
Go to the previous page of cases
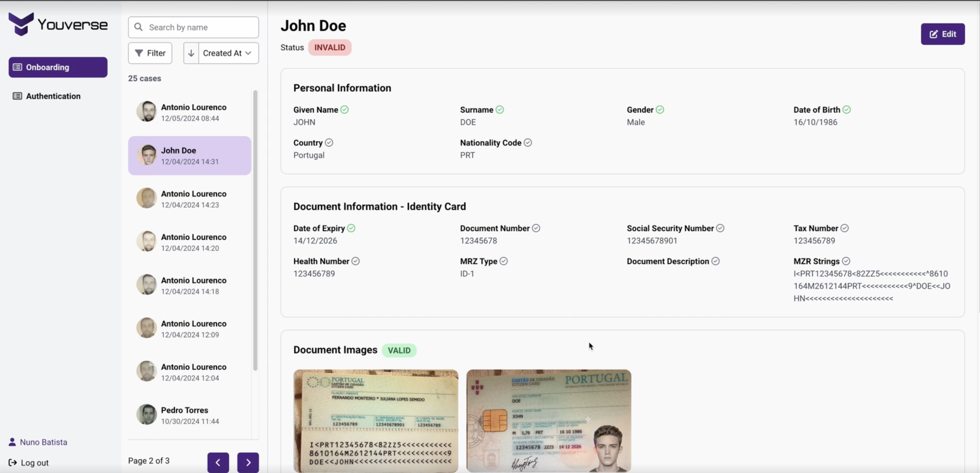tap(218, 462)
